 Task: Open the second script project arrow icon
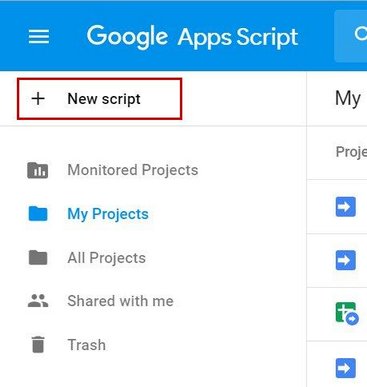tap(346, 260)
